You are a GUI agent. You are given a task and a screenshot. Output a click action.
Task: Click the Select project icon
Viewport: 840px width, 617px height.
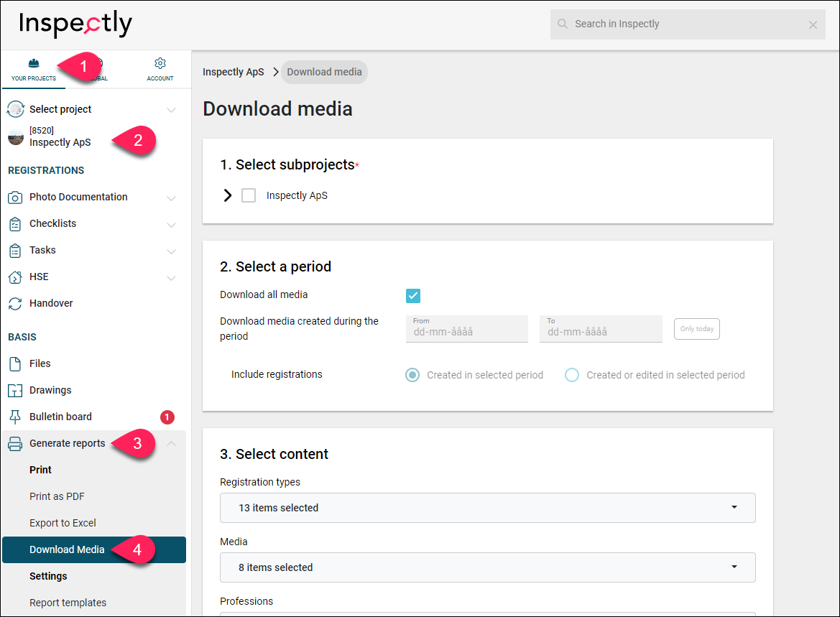point(16,109)
